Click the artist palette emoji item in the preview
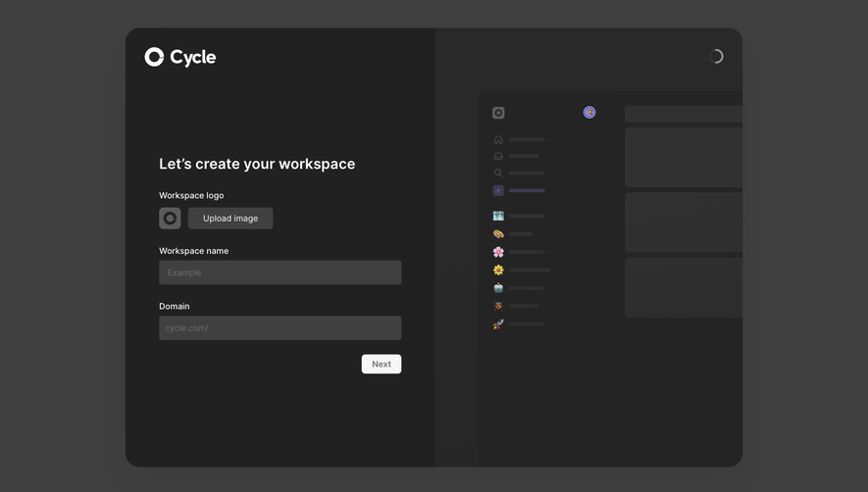The height and width of the screenshot is (492, 868). coord(498,234)
